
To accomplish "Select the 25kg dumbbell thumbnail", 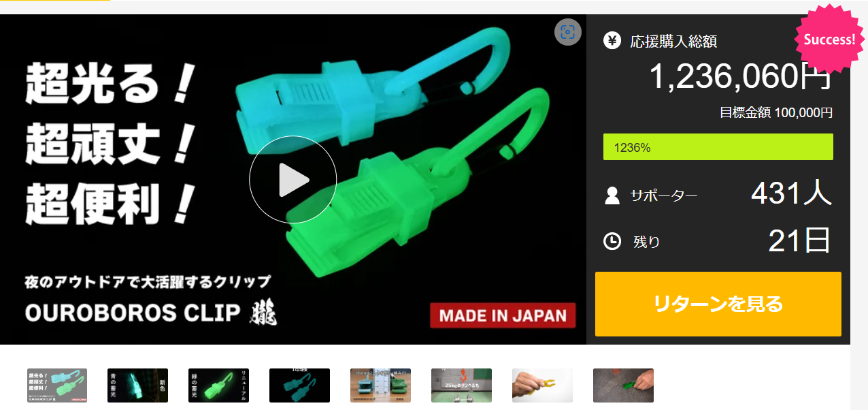I will [461, 385].
